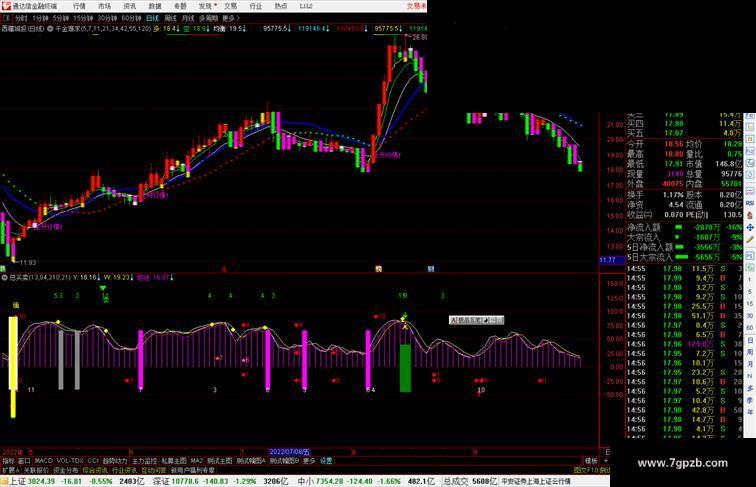Select the MACD indicator tab
Image resolution: width=756 pixels, height=487 pixels.
coord(43,461)
